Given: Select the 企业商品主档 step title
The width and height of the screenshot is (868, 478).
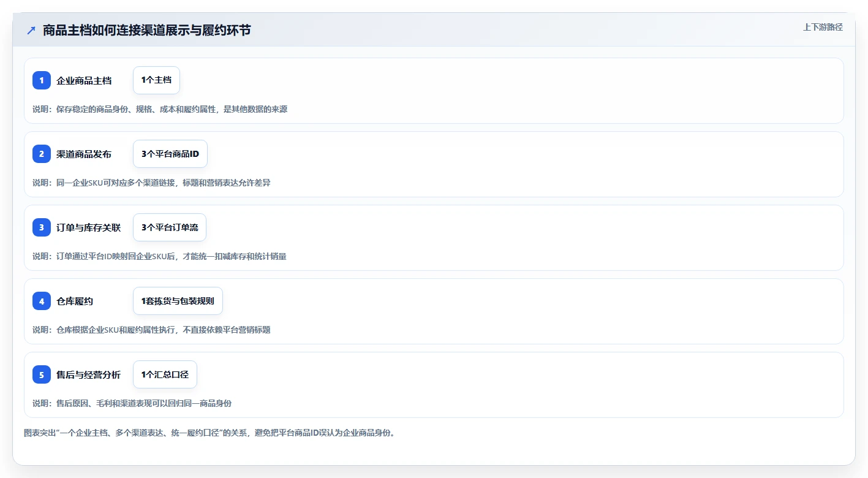Looking at the screenshot, I should pos(84,80).
